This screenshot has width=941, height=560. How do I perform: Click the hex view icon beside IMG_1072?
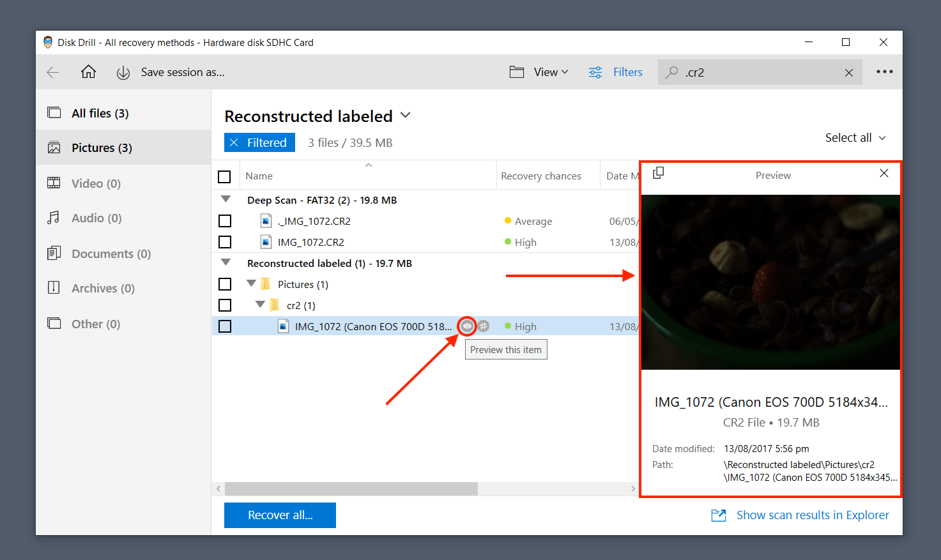pos(484,326)
